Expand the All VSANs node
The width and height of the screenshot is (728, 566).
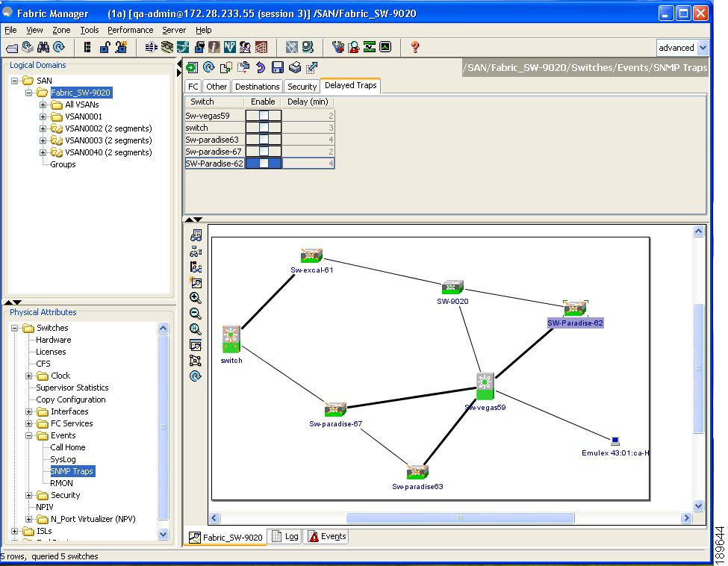click(x=43, y=105)
